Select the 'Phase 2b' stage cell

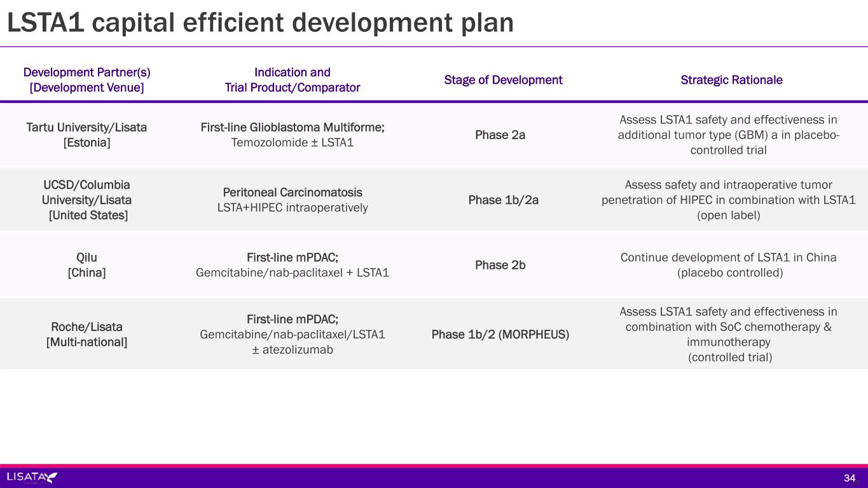tap(500, 265)
